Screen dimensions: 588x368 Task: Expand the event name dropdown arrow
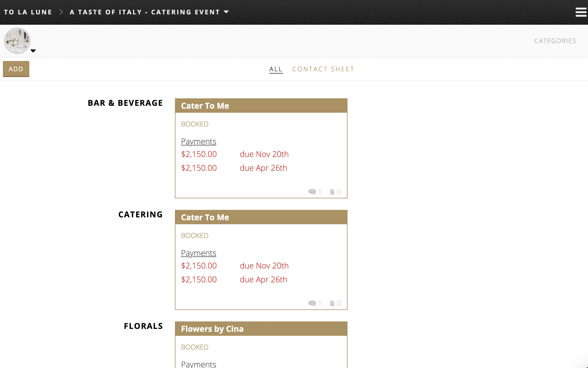coord(226,12)
